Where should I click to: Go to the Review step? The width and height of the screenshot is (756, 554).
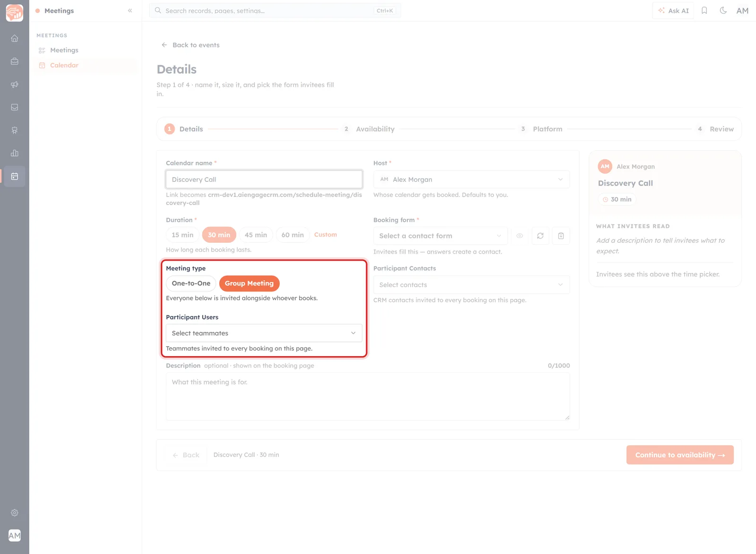[716, 129]
